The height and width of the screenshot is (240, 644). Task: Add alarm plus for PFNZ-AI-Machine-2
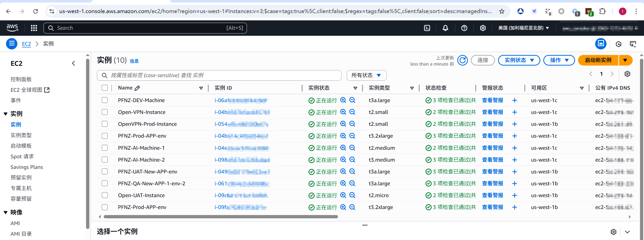pos(515,160)
